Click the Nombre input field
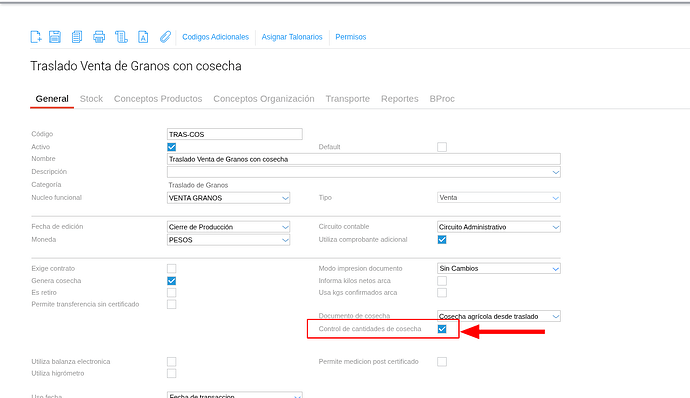Viewport: 690px width, 398px height. [x=363, y=159]
